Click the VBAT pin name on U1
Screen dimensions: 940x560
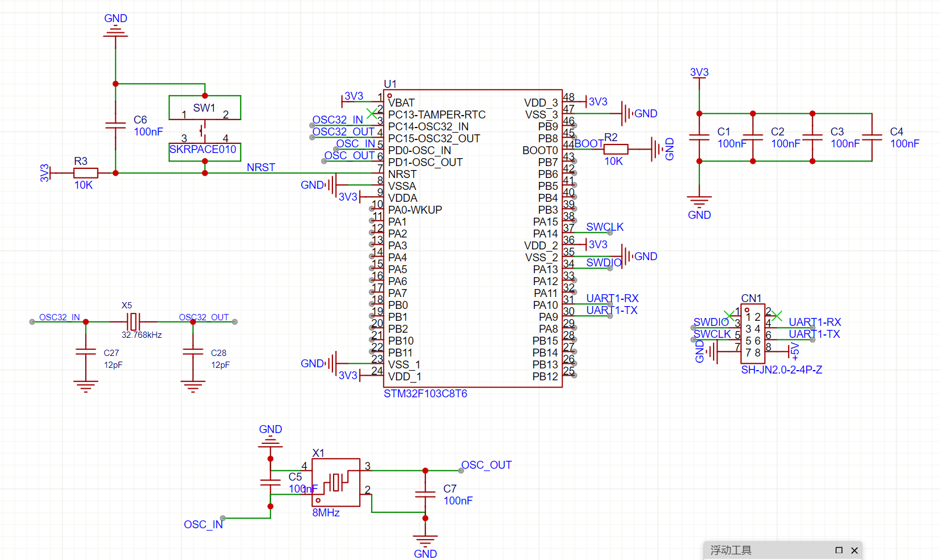point(402,103)
